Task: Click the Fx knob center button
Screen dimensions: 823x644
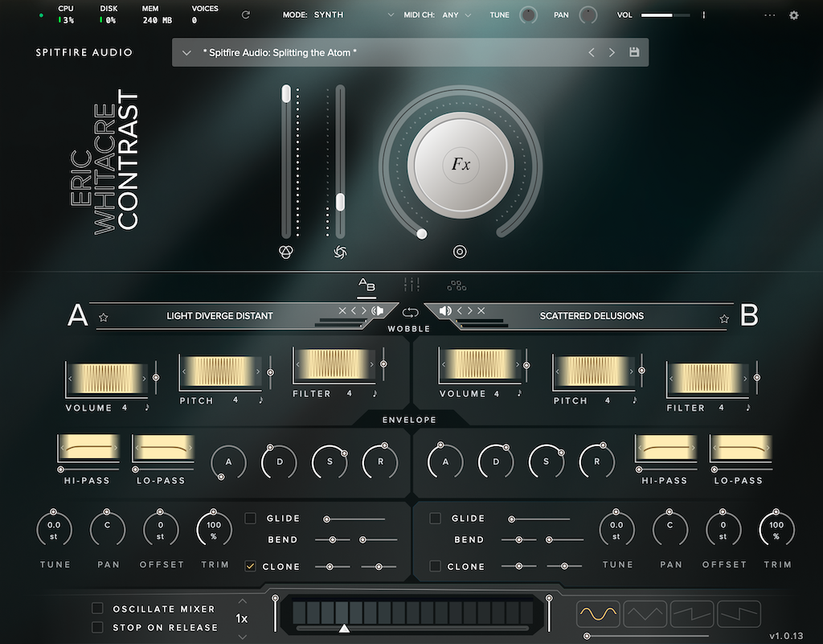Action: click(x=461, y=165)
